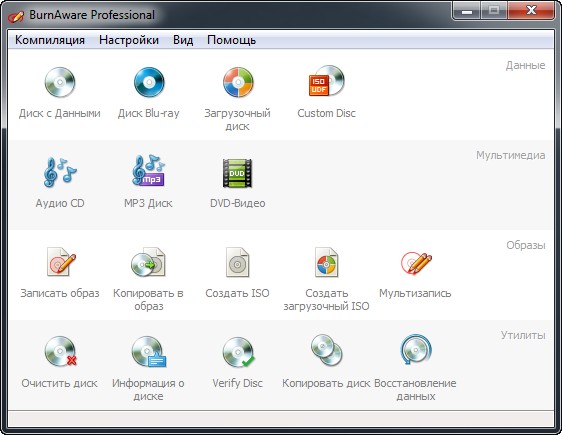Screen dimensions: 562x435
Task: Click the Очистить диск erase icon
Action: (x=61, y=352)
